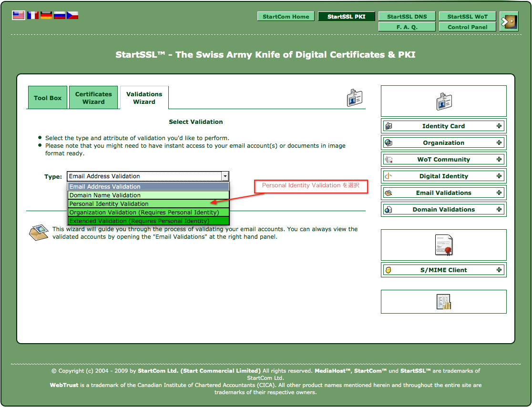Image resolution: width=532 pixels, height=407 pixels.
Task: Switch language via the French flag icon
Action: click(x=32, y=15)
